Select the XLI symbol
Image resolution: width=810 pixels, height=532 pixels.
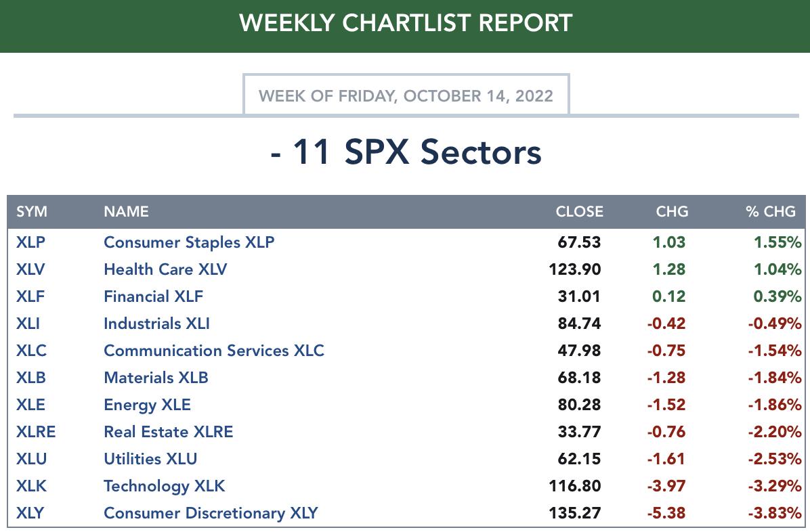point(28,324)
